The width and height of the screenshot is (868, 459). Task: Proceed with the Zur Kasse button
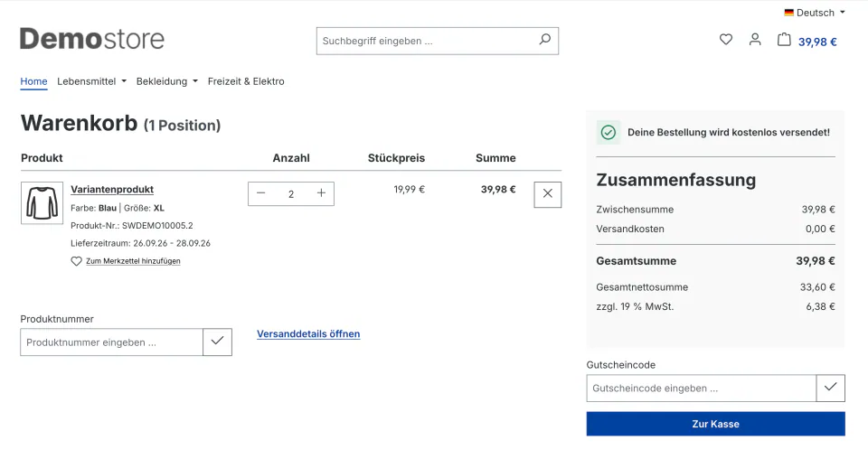[716, 424]
